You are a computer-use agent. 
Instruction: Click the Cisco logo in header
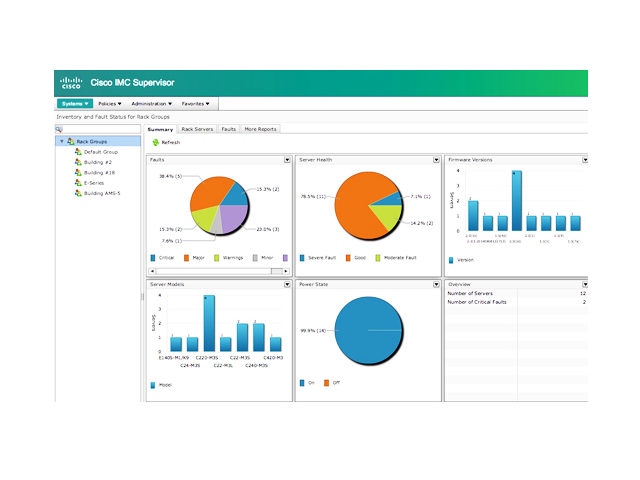click(x=70, y=83)
